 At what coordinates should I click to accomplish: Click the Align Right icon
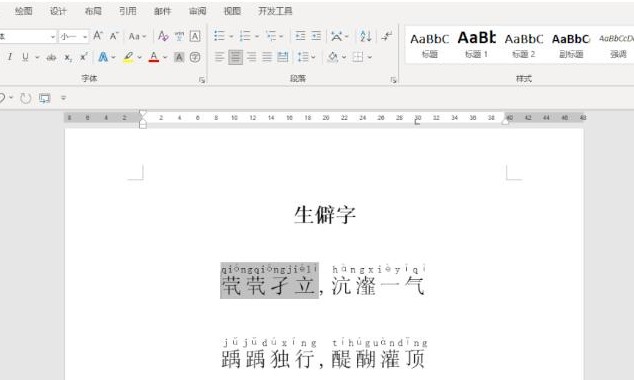point(251,57)
